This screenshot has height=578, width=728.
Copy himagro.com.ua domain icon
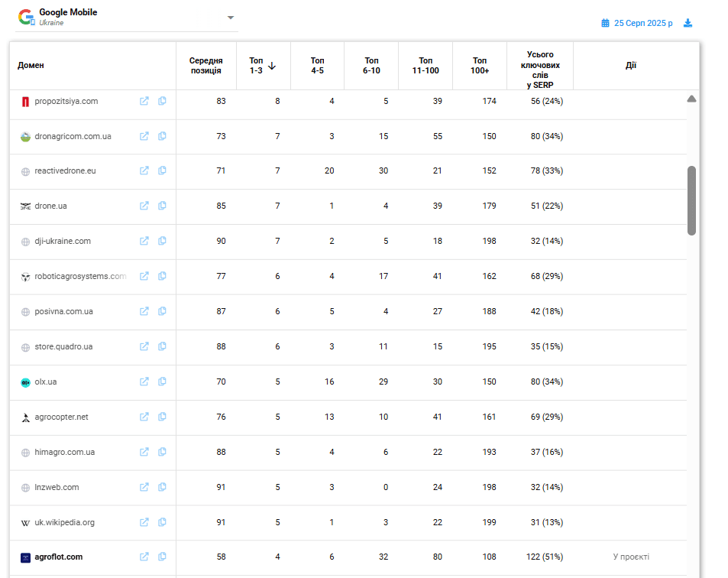click(162, 452)
